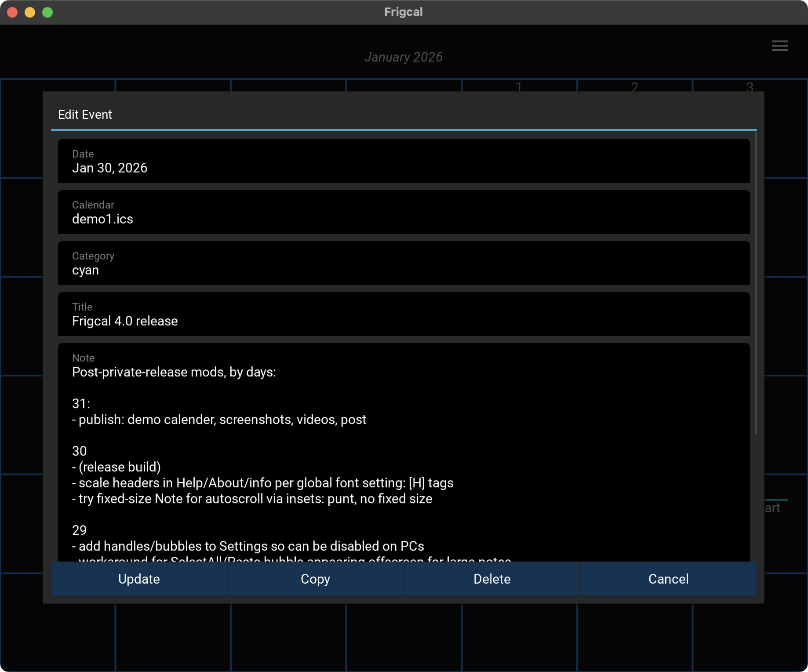Minimize the window with the yellow button

[x=30, y=12]
